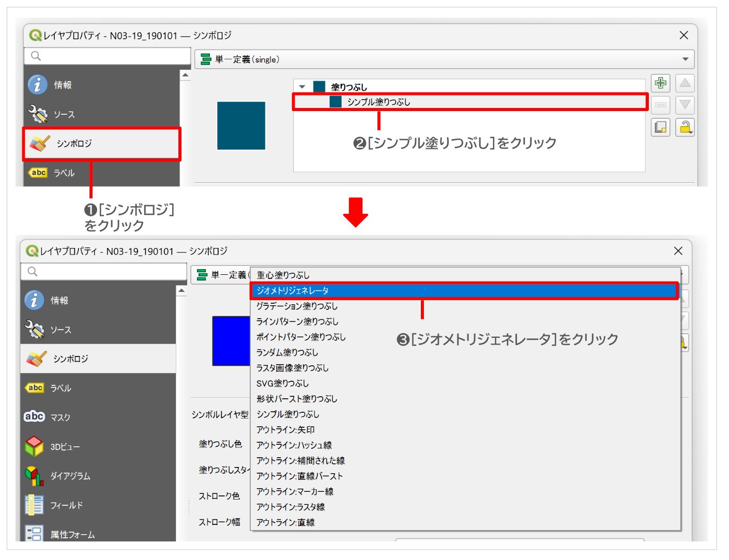Select シンプル塗りつぶし in the upper dialog symbol tree
Image resolution: width=729 pixels, height=560 pixels.
tap(469, 102)
